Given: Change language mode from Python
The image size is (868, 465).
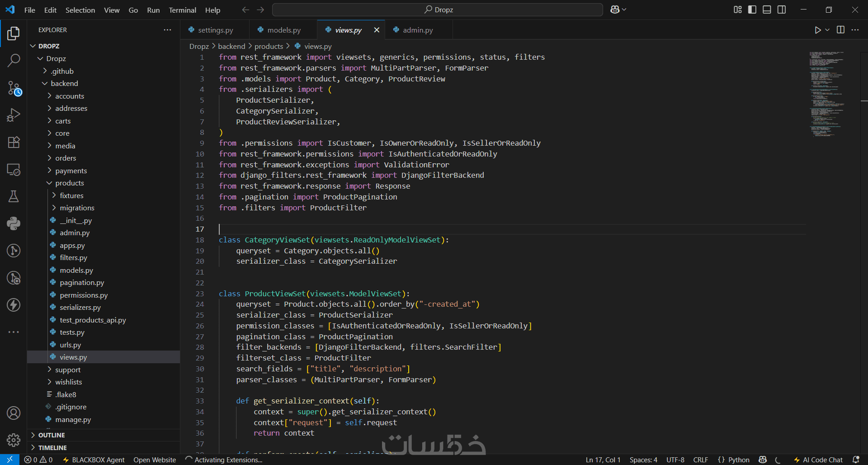Looking at the screenshot, I should click(x=739, y=460).
